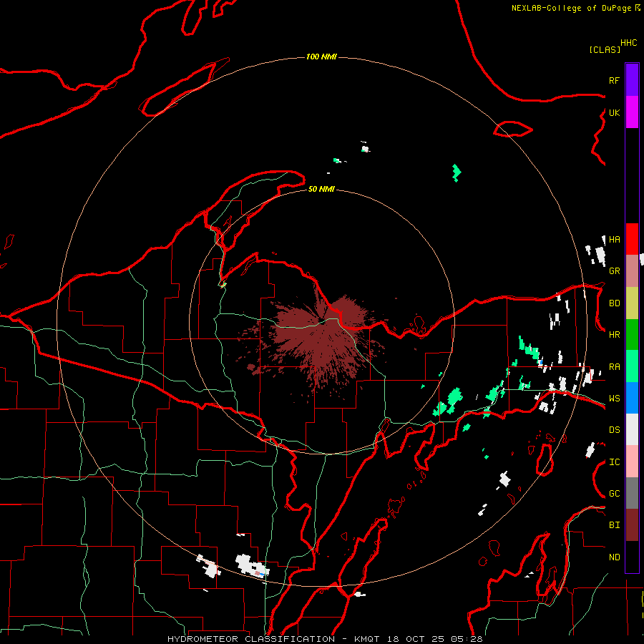644x644 pixels.
Task: Click the BD legend label
Action: pos(614,303)
